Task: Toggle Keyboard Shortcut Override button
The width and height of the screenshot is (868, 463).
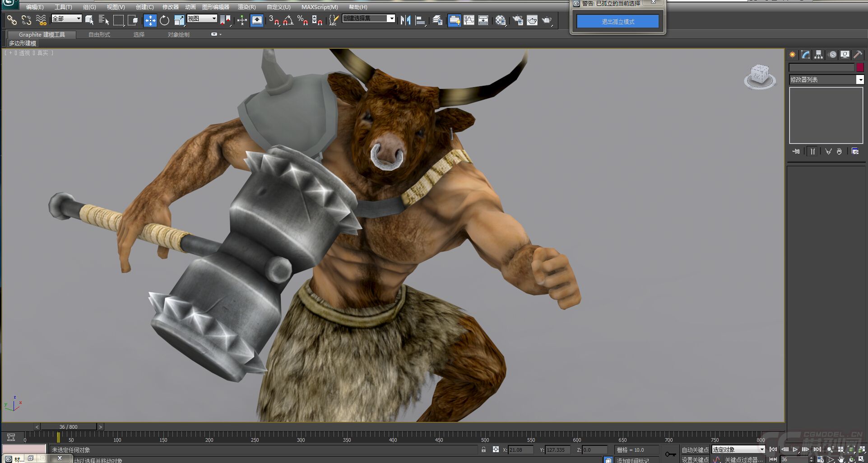Action: pos(257,20)
